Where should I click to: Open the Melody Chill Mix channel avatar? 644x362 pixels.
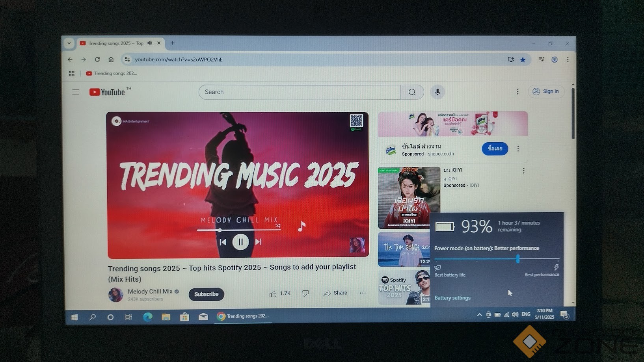115,295
